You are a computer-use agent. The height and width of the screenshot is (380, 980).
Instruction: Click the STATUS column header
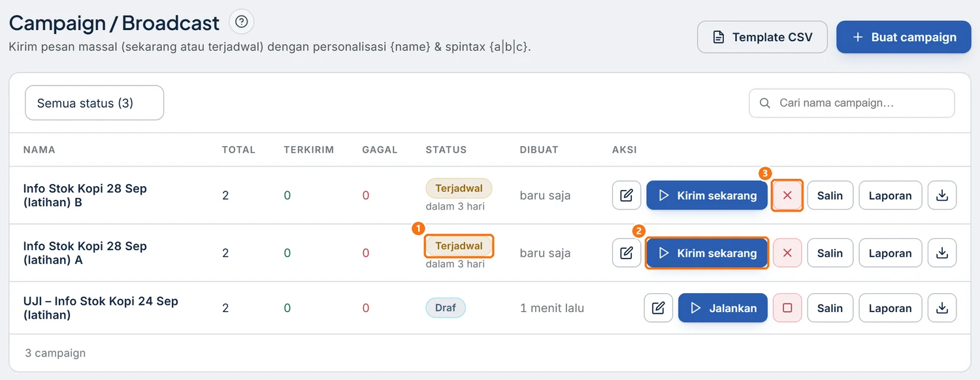(x=446, y=150)
